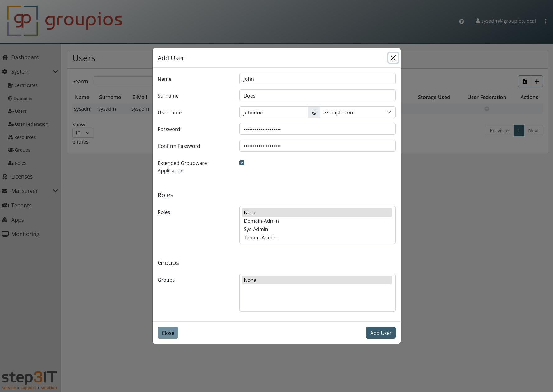Go to the Dashboard page
This screenshot has height=392, width=553.
(25, 57)
